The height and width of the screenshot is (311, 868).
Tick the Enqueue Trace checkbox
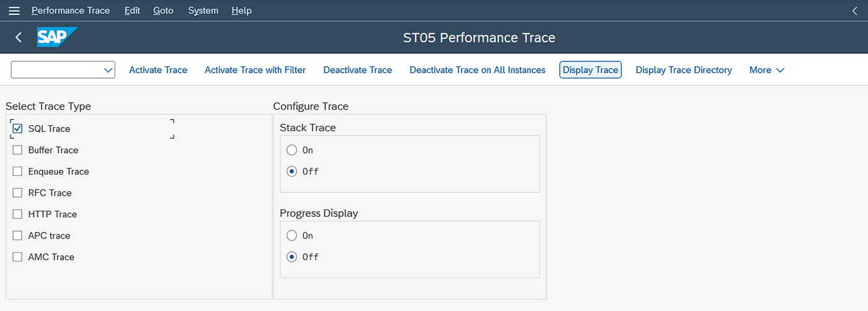click(17, 172)
